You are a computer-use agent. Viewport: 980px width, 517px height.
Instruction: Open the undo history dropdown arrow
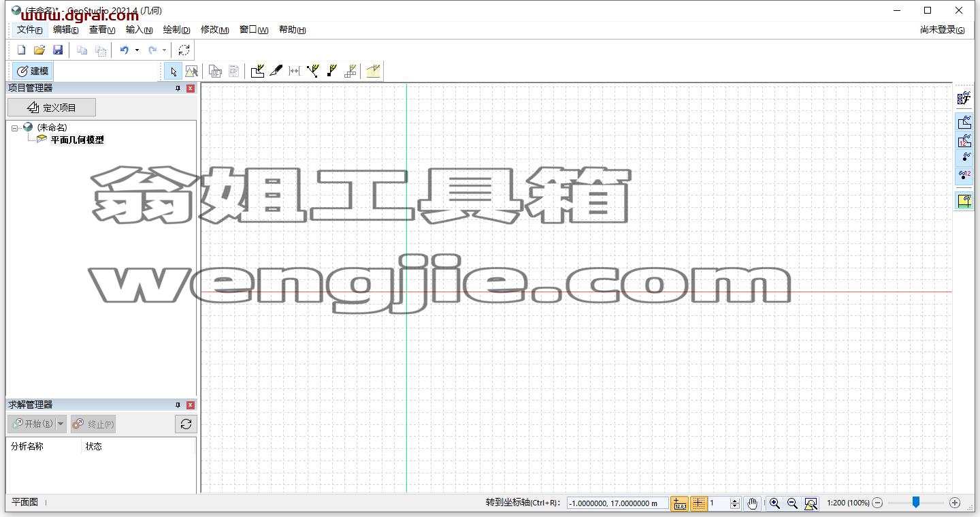[x=137, y=50]
